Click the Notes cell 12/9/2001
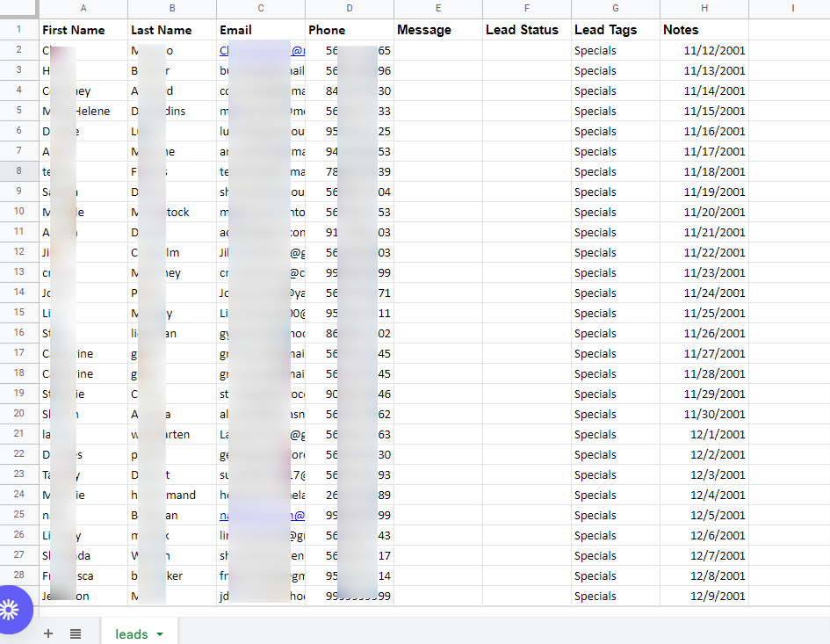The image size is (830, 644). pos(704,596)
